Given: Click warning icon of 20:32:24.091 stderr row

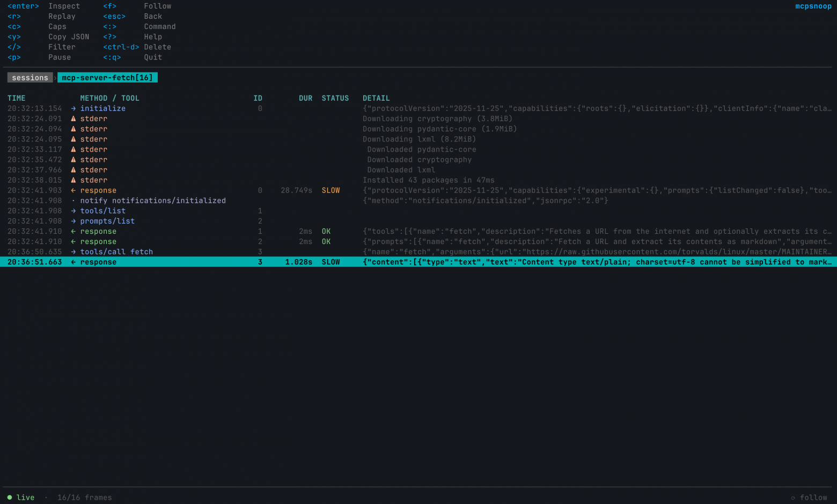Looking at the screenshot, I should [74, 118].
